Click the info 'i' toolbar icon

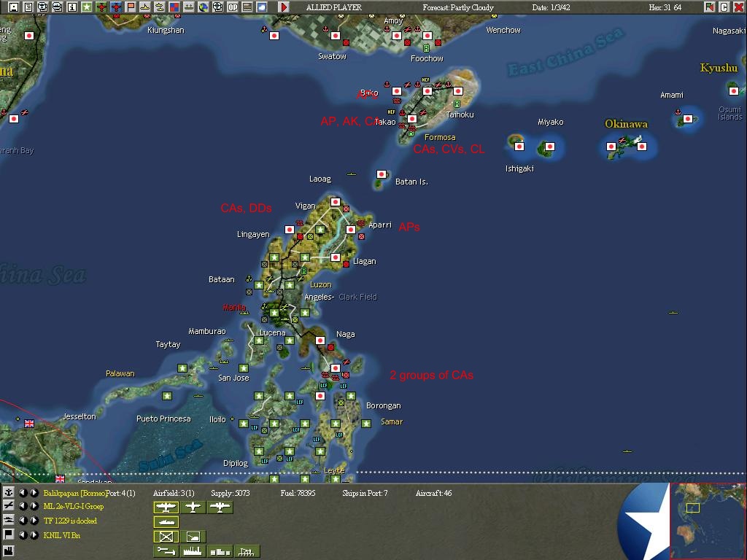pyautogui.click(x=72, y=7)
